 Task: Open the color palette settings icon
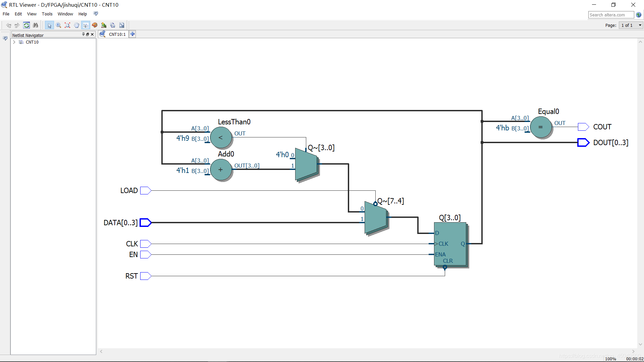click(95, 25)
